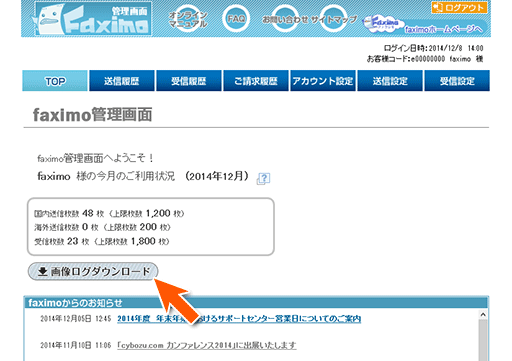512x361 pixels.
Task: Open the サイトマップ sitemap icon
Action: (333, 19)
